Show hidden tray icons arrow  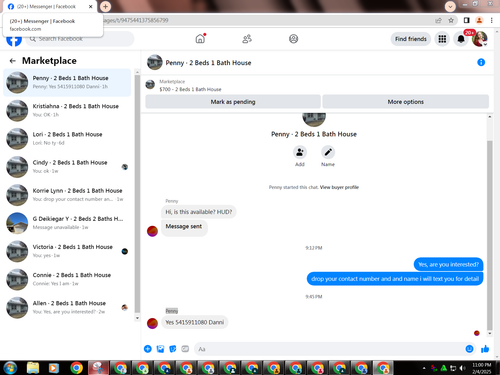pos(424,368)
